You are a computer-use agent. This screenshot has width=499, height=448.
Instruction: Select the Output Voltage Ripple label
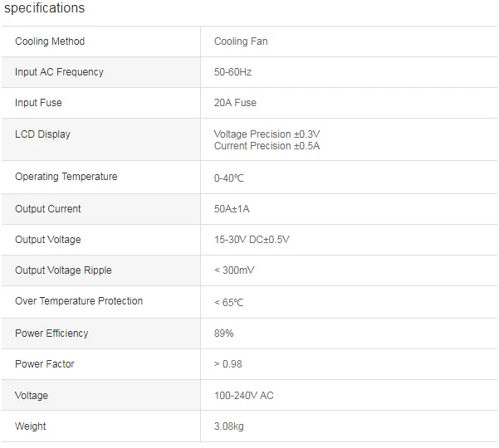click(63, 270)
